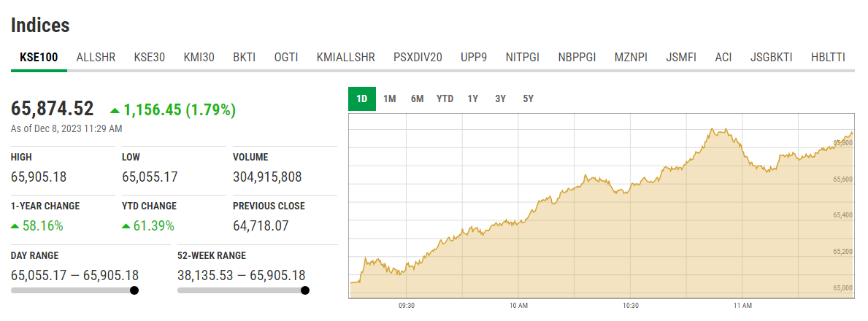Select the active 1D chart button
This screenshot has width=868, height=321.
(x=362, y=98)
